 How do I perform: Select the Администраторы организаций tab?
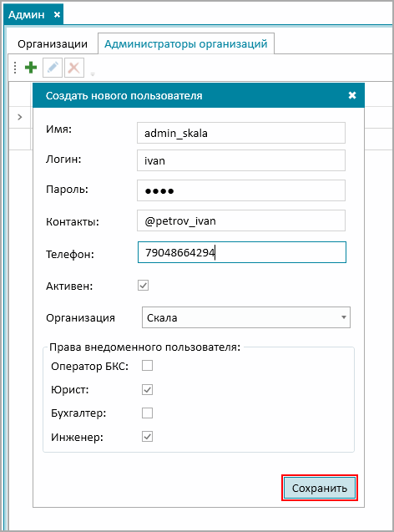(x=186, y=43)
